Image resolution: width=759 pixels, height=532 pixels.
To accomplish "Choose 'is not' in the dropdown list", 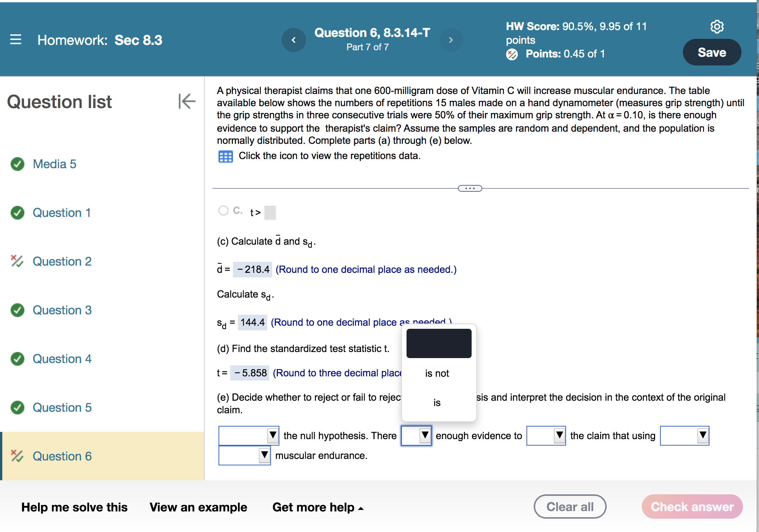I will tap(437, 373).
